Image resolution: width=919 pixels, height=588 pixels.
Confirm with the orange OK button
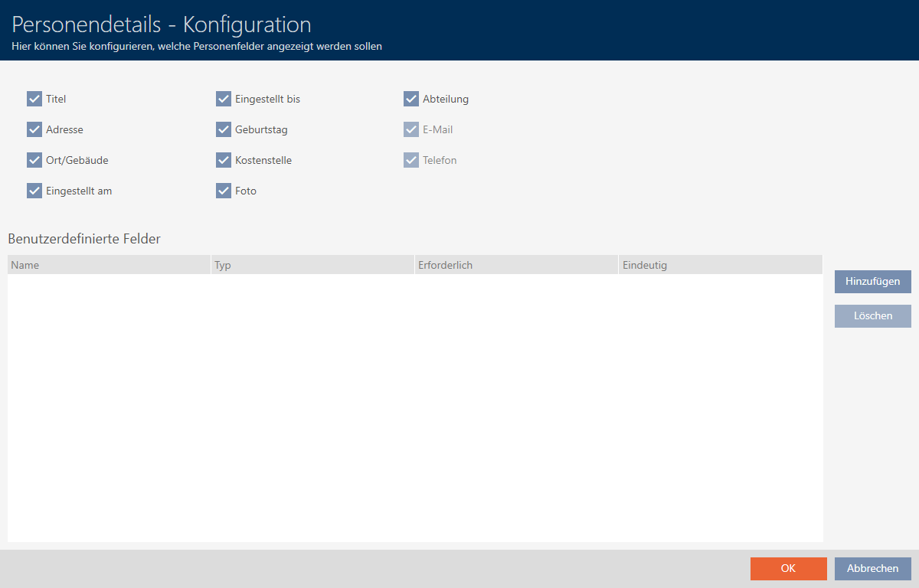[x=788, y=568]
